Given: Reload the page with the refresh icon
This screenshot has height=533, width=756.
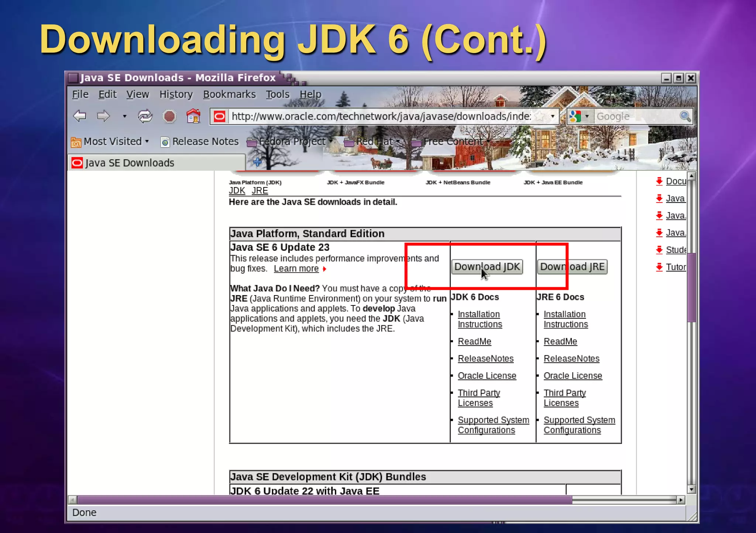Looking at the screenshot, I should [145, 116].
